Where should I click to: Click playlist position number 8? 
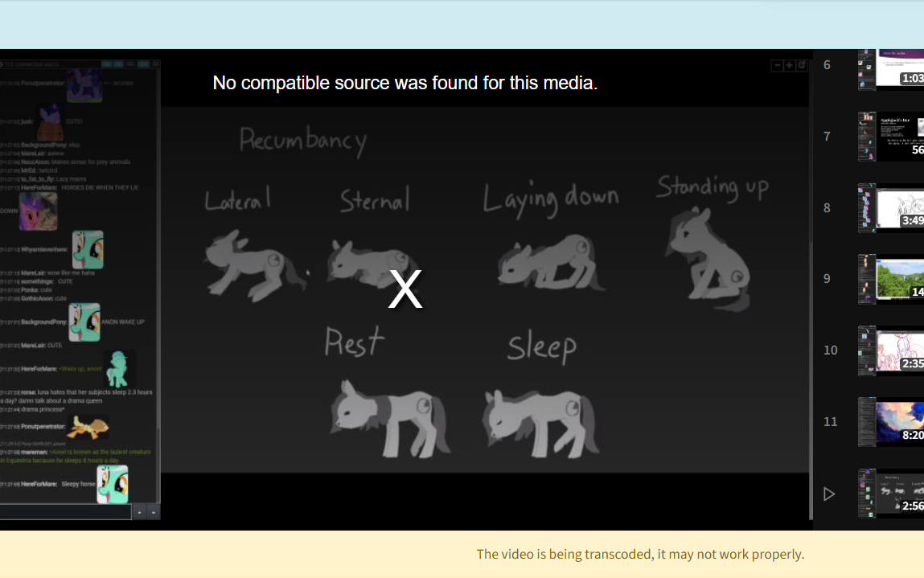point(827,208)
